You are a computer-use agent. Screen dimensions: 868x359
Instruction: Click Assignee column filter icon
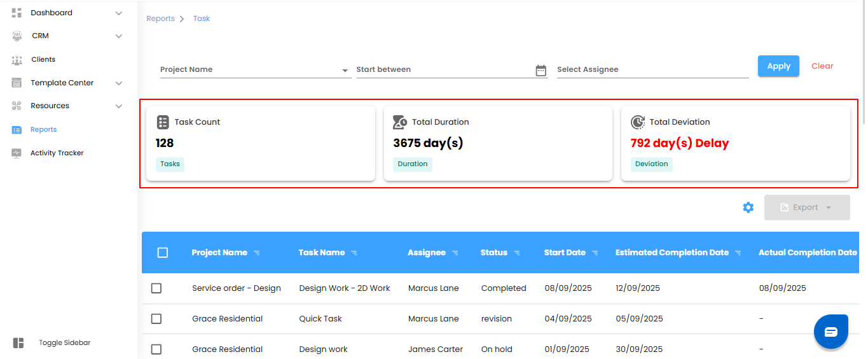coord(455,253)
